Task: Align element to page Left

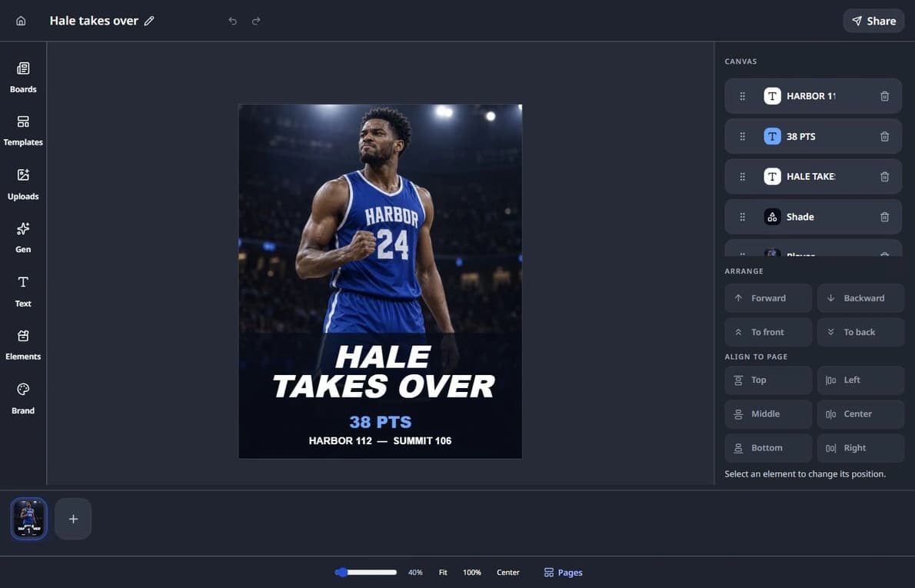Action: point(860,380)
